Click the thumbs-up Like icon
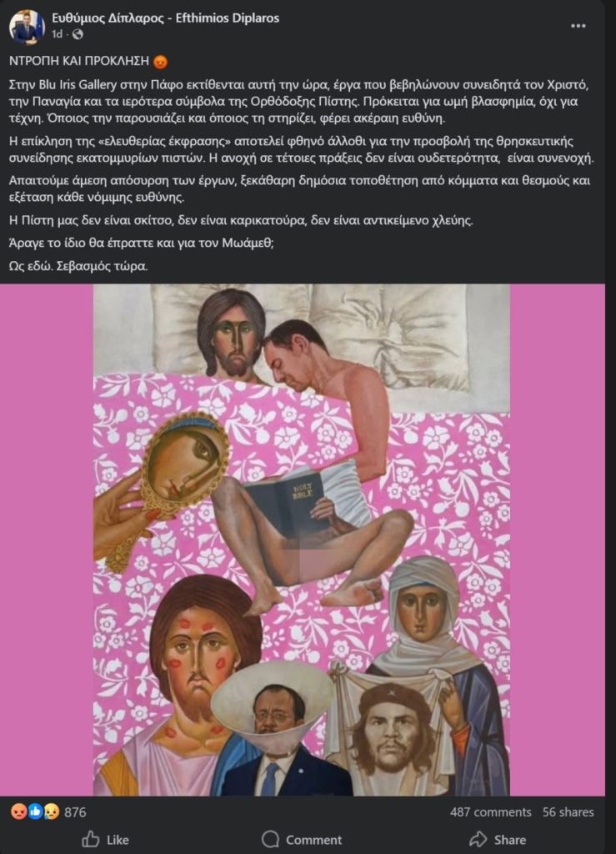Image resolution: width=616 pixels, height=854 pixels. pos(91,839)
